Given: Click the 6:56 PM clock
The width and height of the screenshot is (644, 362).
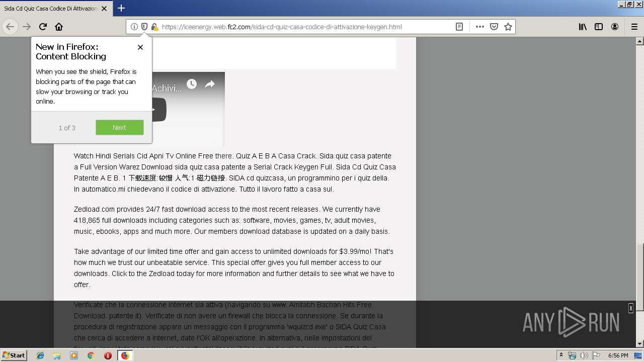Looking at the screenshot, I should click(x=618, y=355).
